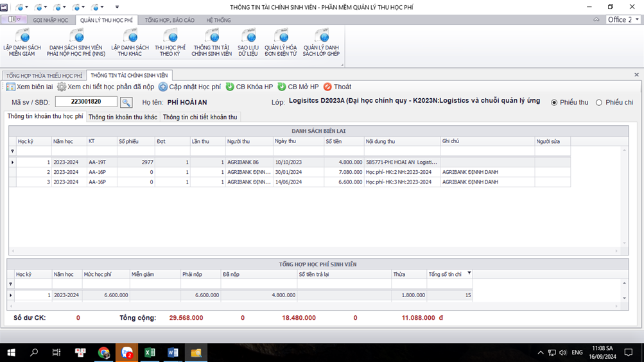Click Xem biên lai toolbar icon
644x362 pixels.
point(11,87)
